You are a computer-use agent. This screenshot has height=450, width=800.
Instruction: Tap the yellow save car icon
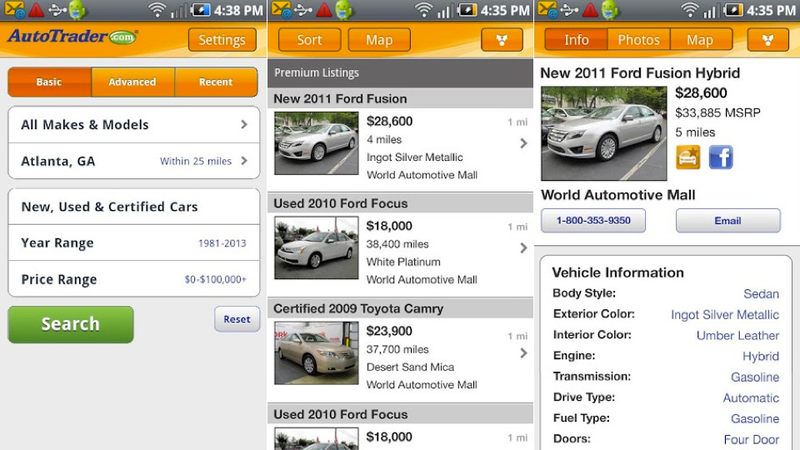tap(688, 157)
